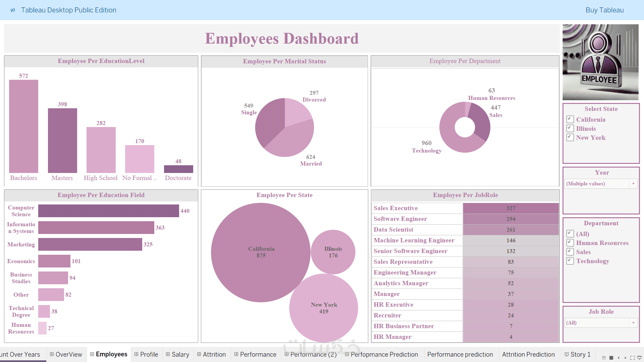Select the California bubble in state chart
The height and width of the screenshot is (362, 644).
[261, 252]
